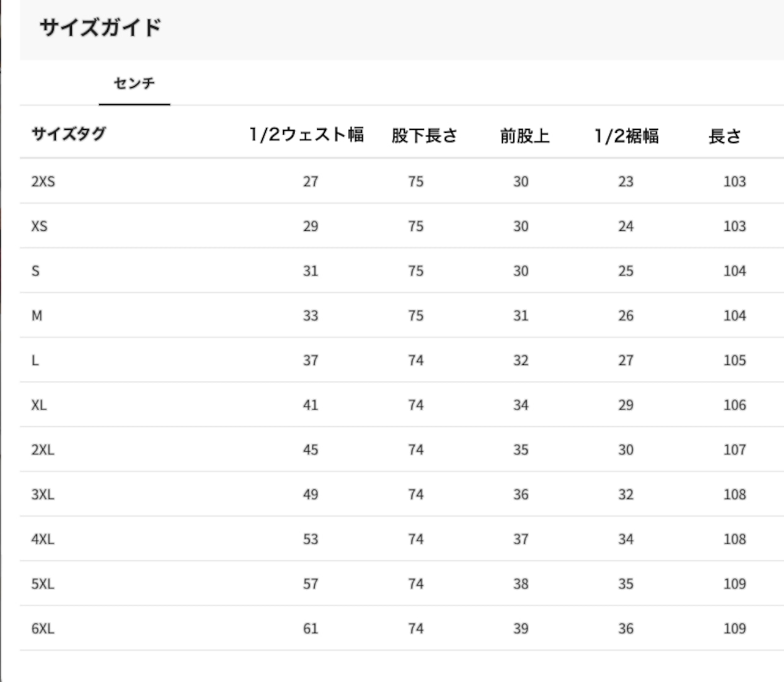Click the 1/2裾幅 column header
The width and height of the screenshot is (784, 682).
(x=627, y=135)
